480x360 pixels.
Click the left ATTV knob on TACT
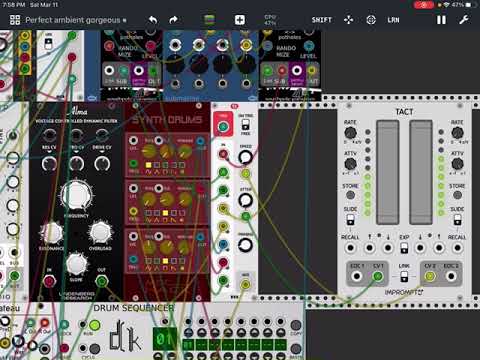[350, 164]
